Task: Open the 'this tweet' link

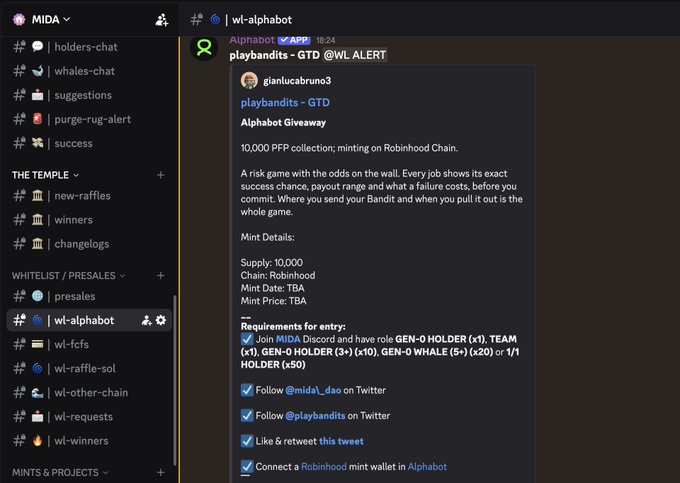Action: (341, 441)
